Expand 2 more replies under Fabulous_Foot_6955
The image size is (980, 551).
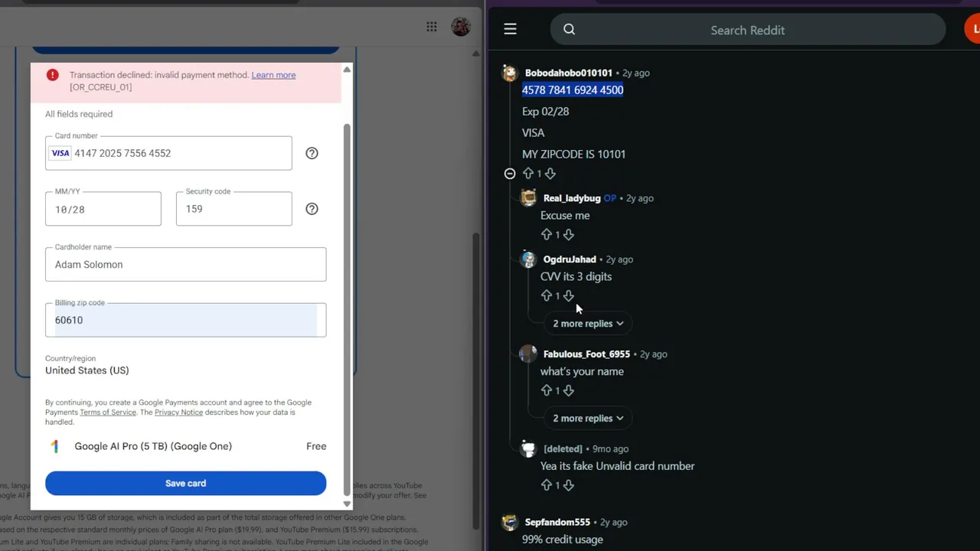(x=588, y=419)
